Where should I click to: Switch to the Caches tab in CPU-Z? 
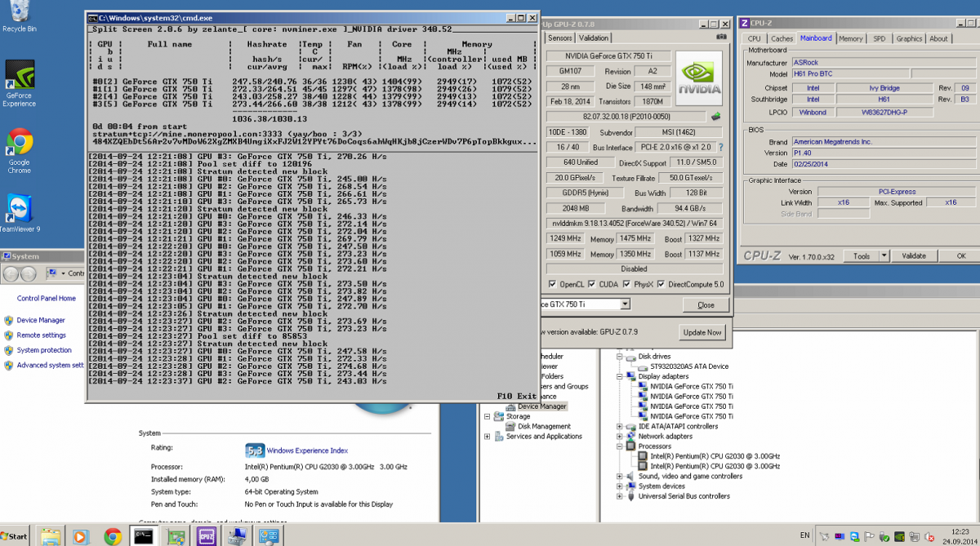pyautogui.click(x=782, y=38)
